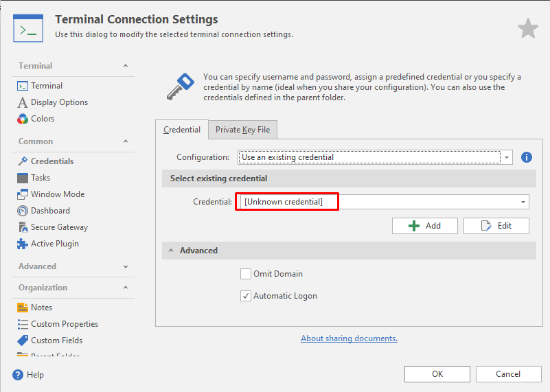Switch to the Private Key File tab
The image size is (550, 392).
[242, 130]
